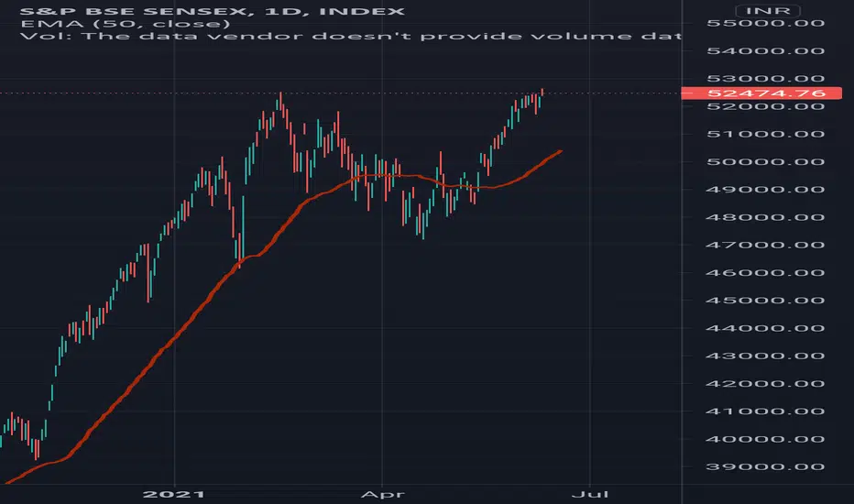Click the latest candlestick at the chart's right edge

(542, 93)
